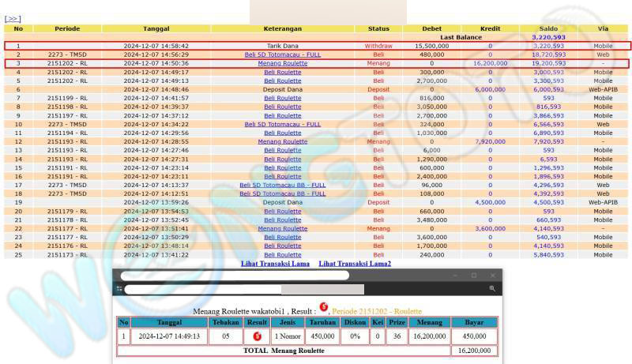This screenshot has height=364, width=632.
Task: Click the magnifier zoom icon in popup address bar
Action: pos(492,290)
